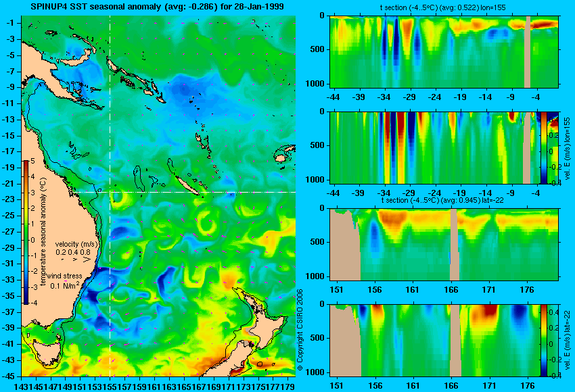Open the temperature section plot for lon=155

coord(444,51)
